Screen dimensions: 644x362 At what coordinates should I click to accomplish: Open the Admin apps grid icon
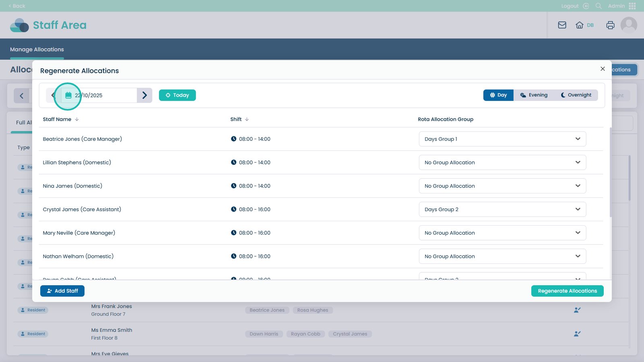(632, 6)
